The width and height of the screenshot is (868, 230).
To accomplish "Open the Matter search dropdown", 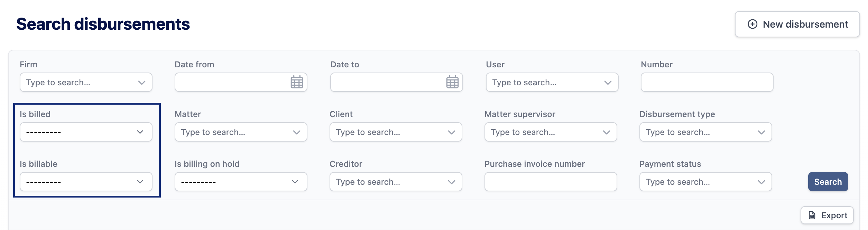I will (241, 132).
